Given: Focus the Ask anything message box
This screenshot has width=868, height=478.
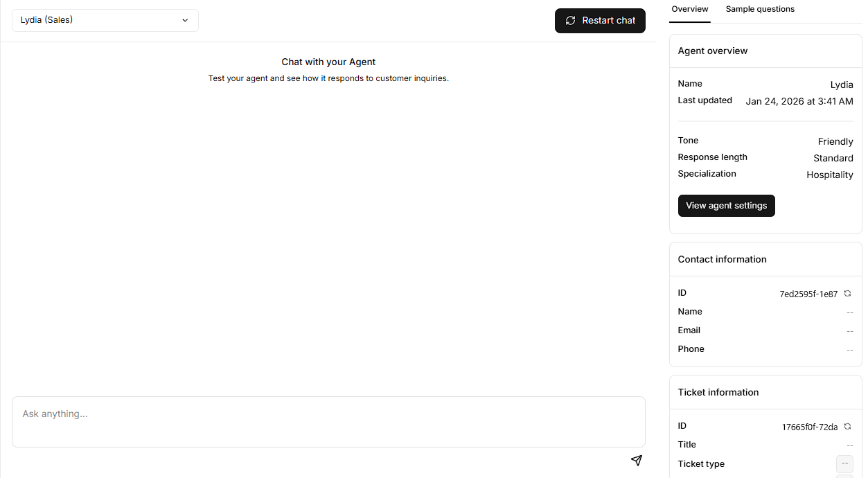Looking at the screenshot, I should pyautogui.click(x=328, y=421).
